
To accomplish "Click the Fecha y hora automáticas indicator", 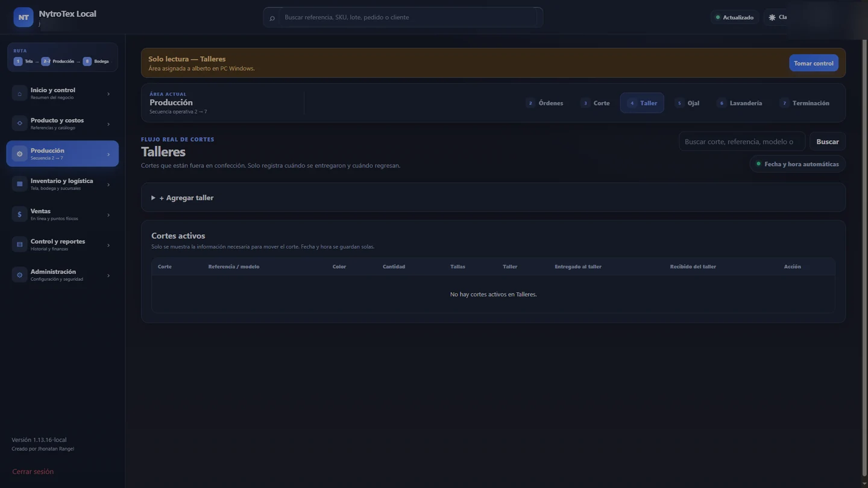I will point(797,164).
